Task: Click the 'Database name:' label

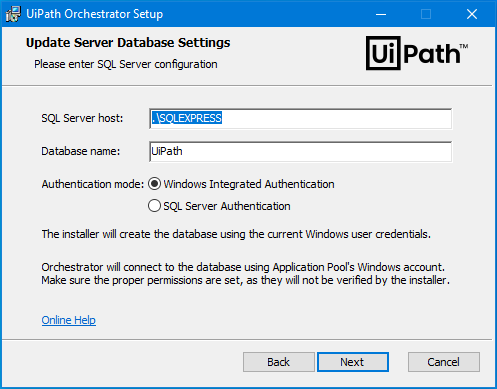Action: pos(81,151)
